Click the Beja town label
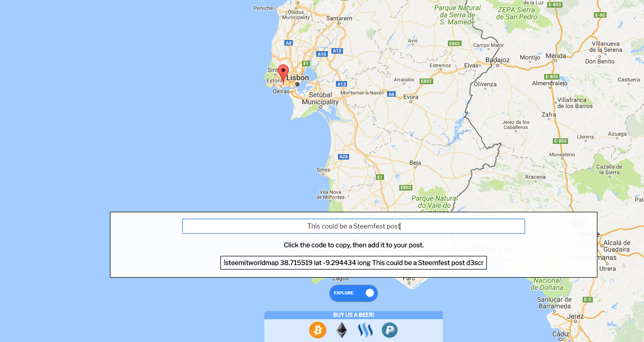Screen dimensions: 644x342 pyautogui.click(x=415, y=163)
